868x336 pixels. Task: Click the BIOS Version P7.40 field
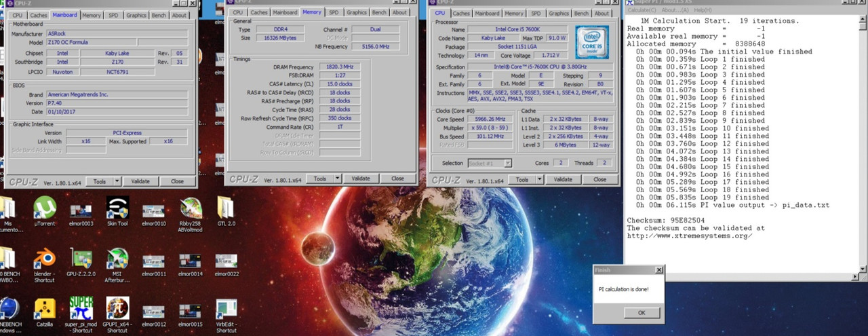tap(117, 103)
